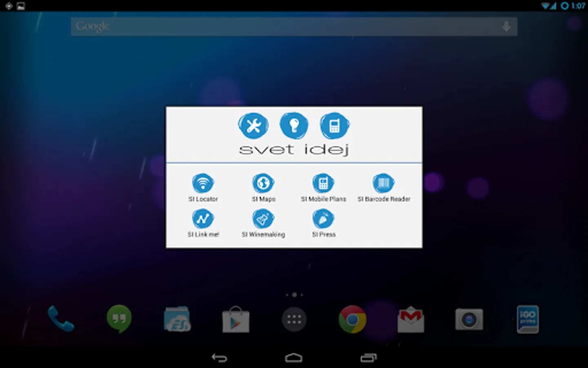Launch the Play Store
Image resolution: width=588 pixels, height=368 pixels.
[235, 319]
